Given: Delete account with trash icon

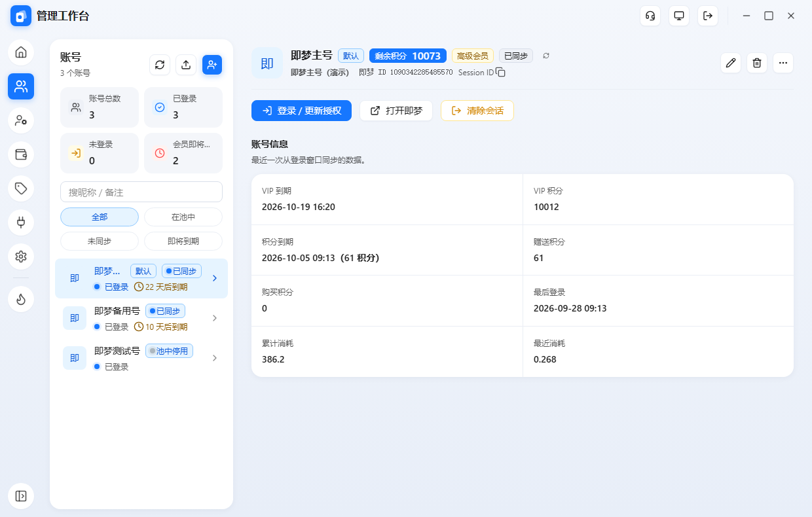Looking at the screenshot, I should 757,63.
